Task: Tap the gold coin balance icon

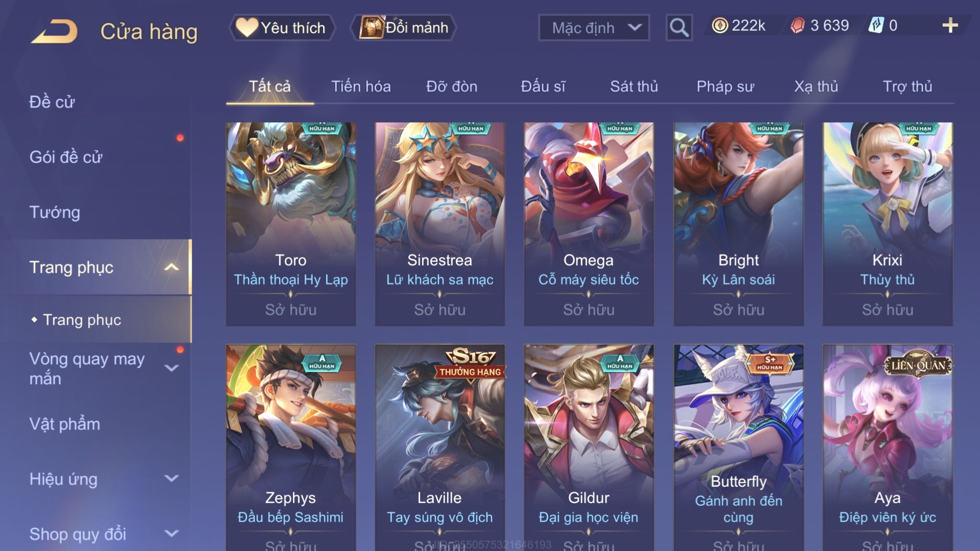Action: 719,25
